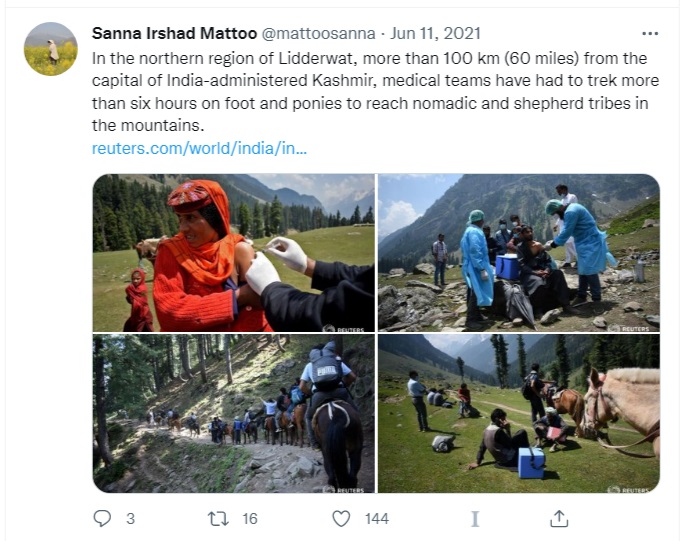Open the reuters.com/world/india link
The height and width of the screenshot is (541, 680).
tap(199, 148)
